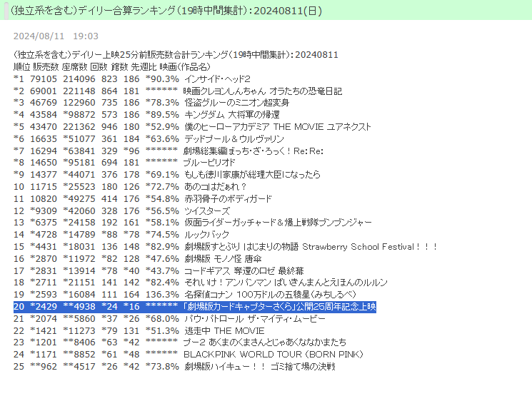Select the row for あのコはだぁれ？

pos(130,187)
